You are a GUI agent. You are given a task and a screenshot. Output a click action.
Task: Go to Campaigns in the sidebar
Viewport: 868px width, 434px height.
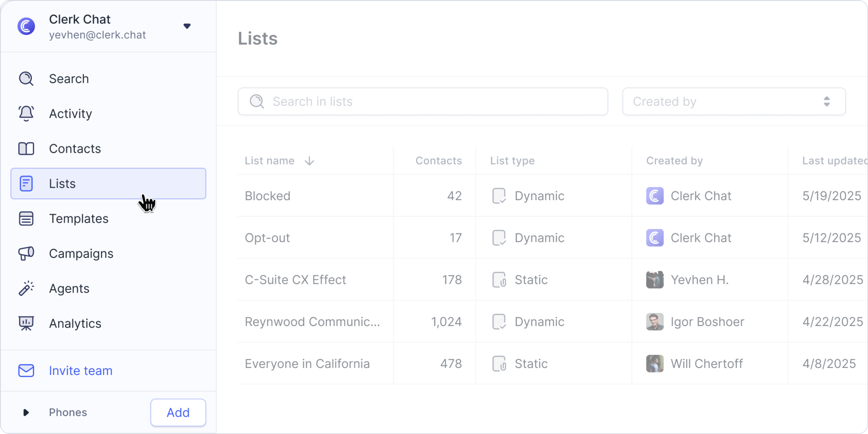tap(81, 253)
